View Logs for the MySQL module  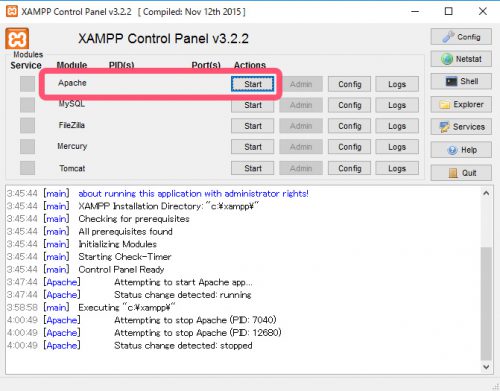coord(397,105)
